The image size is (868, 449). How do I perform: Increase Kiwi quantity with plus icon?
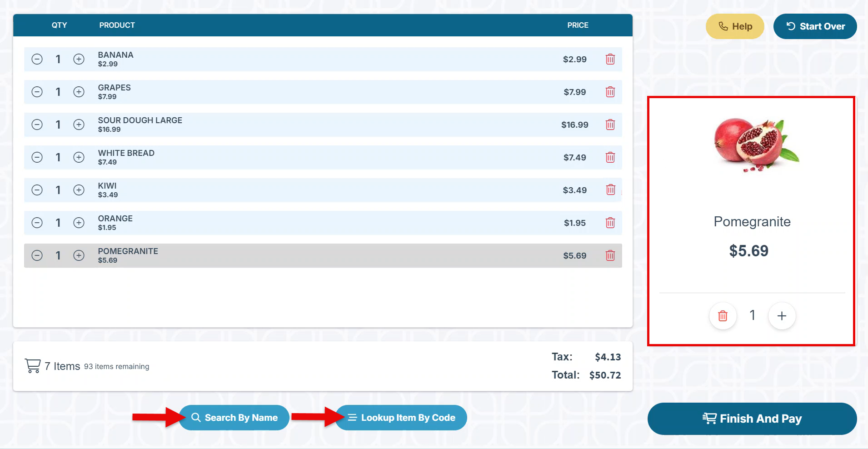point(79,190)
